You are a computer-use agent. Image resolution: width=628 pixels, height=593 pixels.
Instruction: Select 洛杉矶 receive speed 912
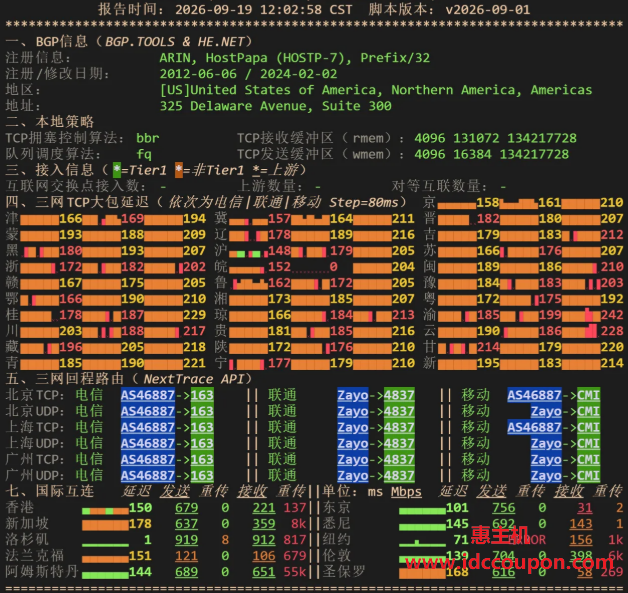(x=264, y=539)
